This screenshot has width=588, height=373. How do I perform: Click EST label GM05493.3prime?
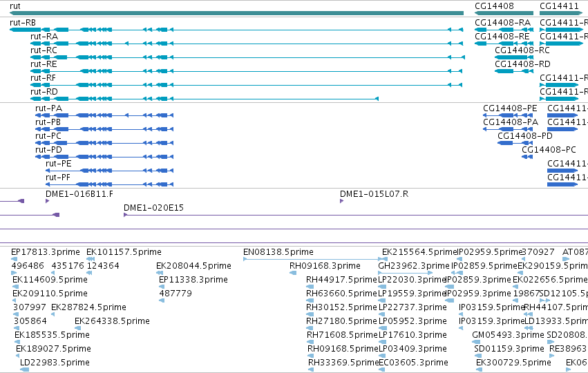pyautogui.click(x=508, y=335)
